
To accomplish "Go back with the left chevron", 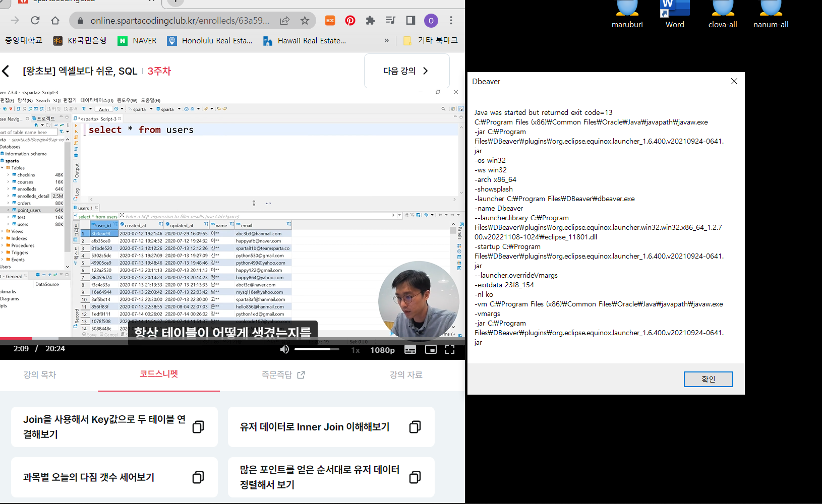I will [x=6, y=71].
